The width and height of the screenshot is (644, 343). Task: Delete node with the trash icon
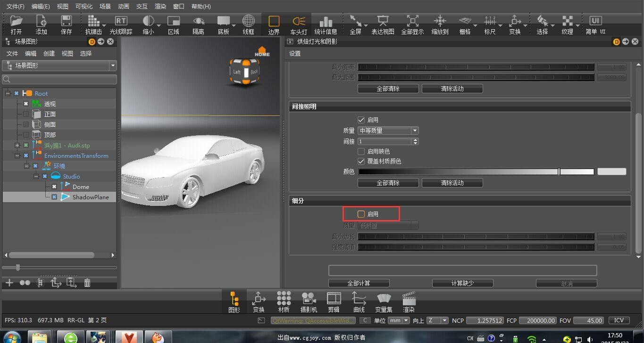(87, 283)
